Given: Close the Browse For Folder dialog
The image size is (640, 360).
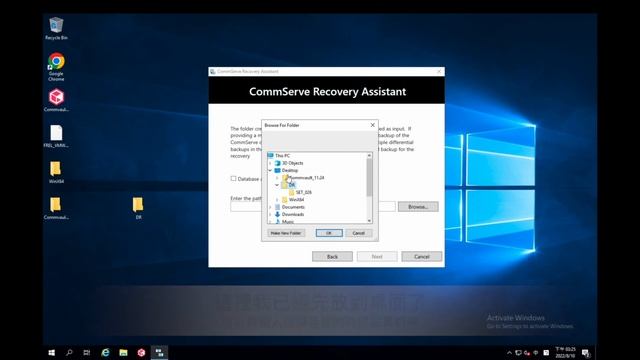Looking at the screenshot, I should [x=372, y=125].
